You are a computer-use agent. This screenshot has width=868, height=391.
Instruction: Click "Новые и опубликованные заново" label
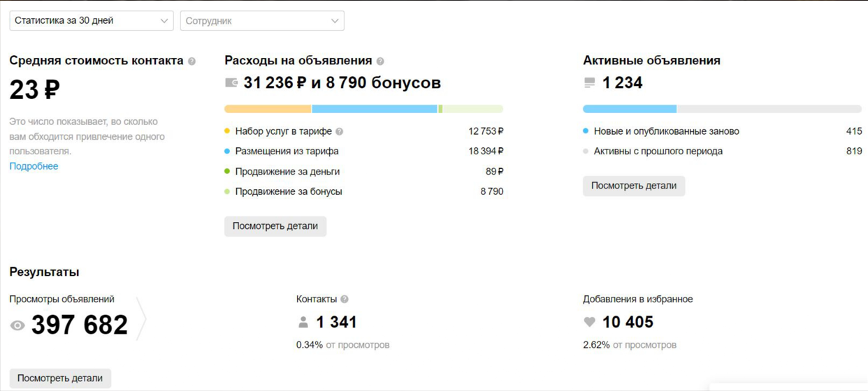click(666, 131)
